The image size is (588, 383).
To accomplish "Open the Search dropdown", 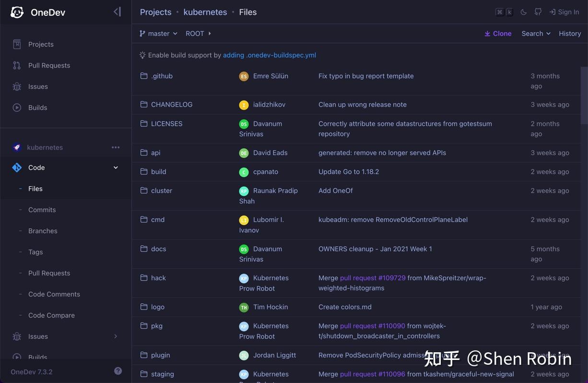I will pyautogui.click(x=535, y=33).
